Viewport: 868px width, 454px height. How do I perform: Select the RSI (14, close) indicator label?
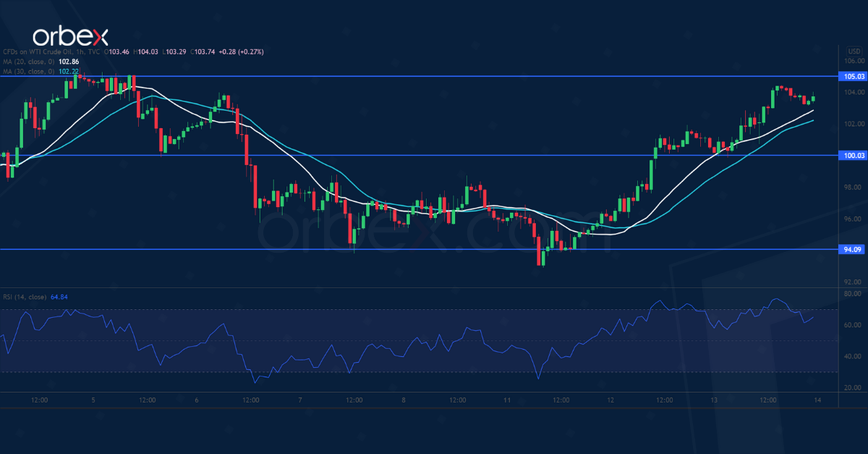24,297
